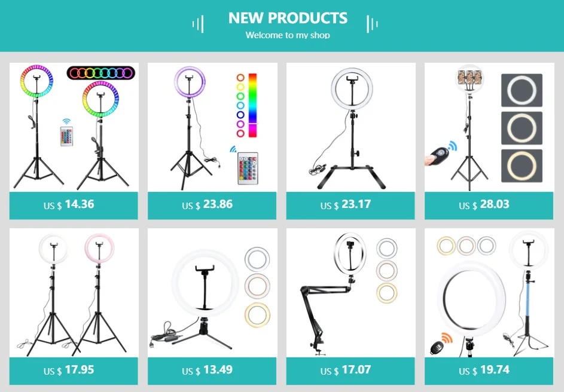The width and height of the screenshot is (564, 392).
Task: Click the vertical rainbow color spectrum bar
Action: (x=253, y=105)
